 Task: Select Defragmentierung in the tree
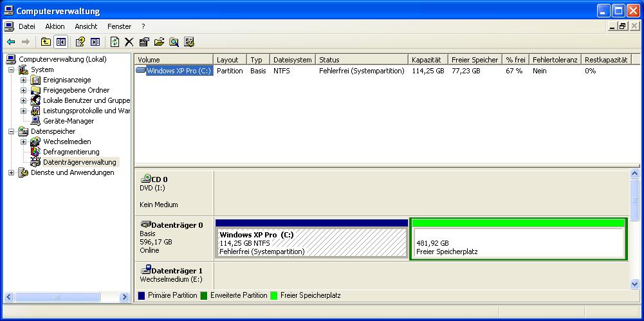click(x=71, y=152)
